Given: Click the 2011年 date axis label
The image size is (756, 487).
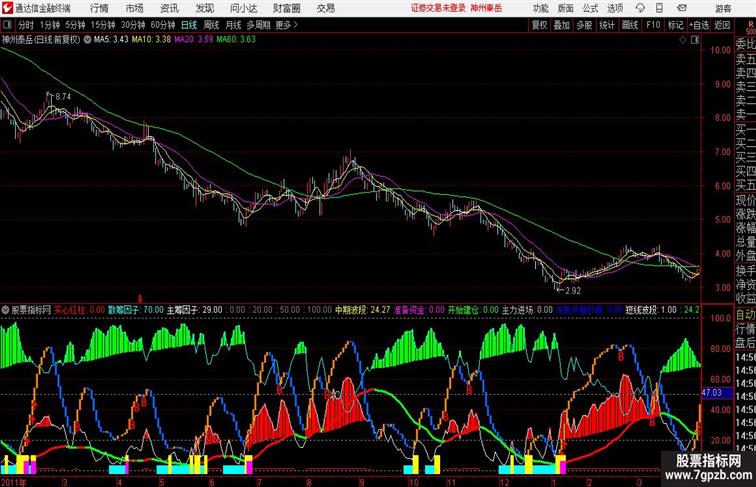Looking at the screenshot, I should (x=14, y=482).
